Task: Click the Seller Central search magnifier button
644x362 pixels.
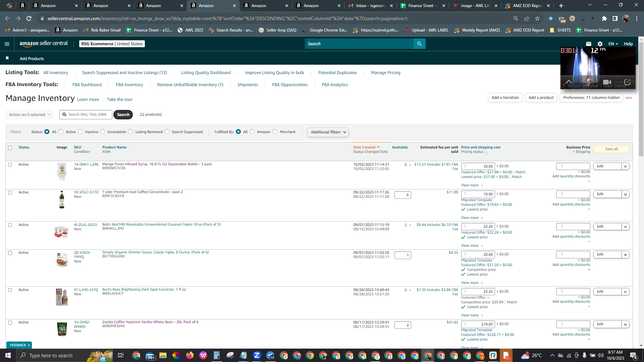Action: point(419,44)
